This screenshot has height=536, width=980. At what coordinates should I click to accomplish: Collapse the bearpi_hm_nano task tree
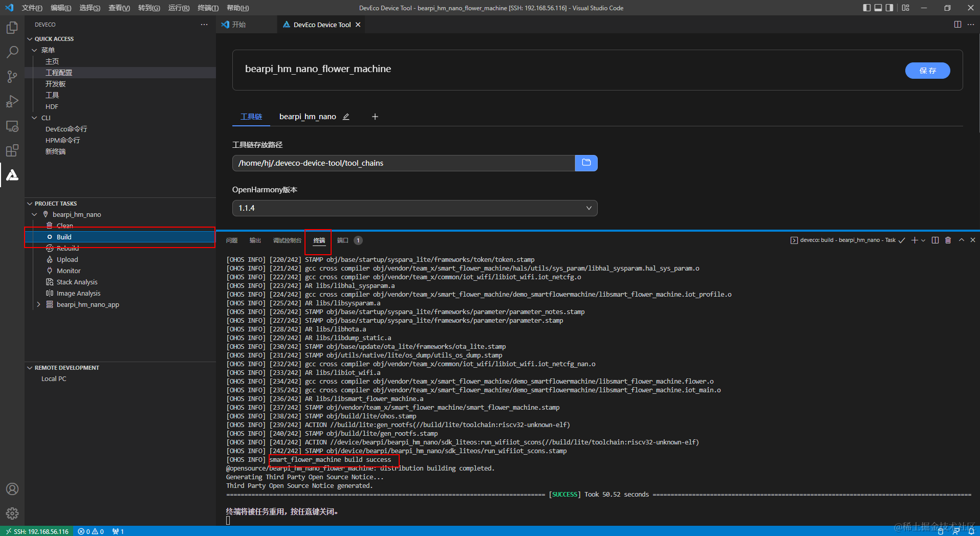[x=34, y=214]
